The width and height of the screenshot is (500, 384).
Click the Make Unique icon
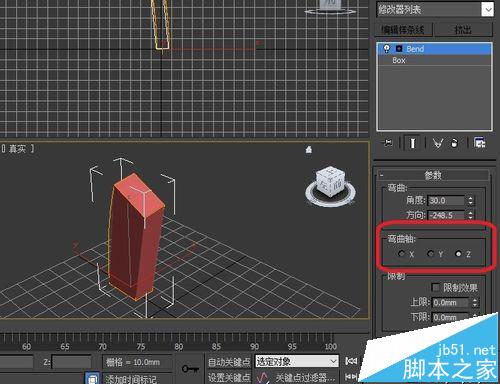(x=438, y=143)
